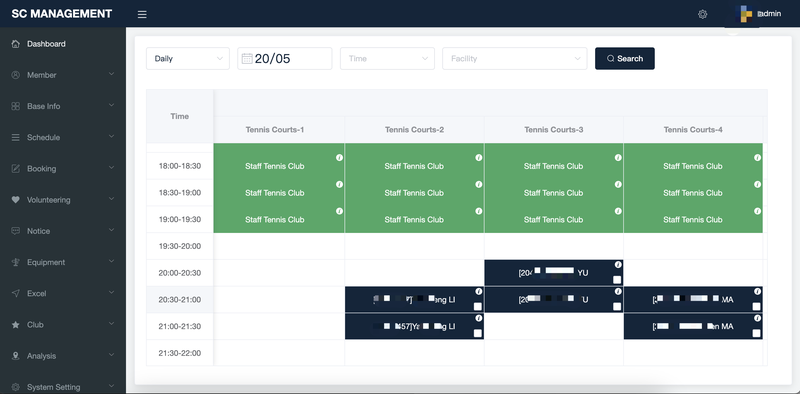The width and height of the screenshot is (800, 394).
Task: Select the green Staff Tennis Club 18:30-19:00 Courts-2 slot
Action: pos(414,193)
